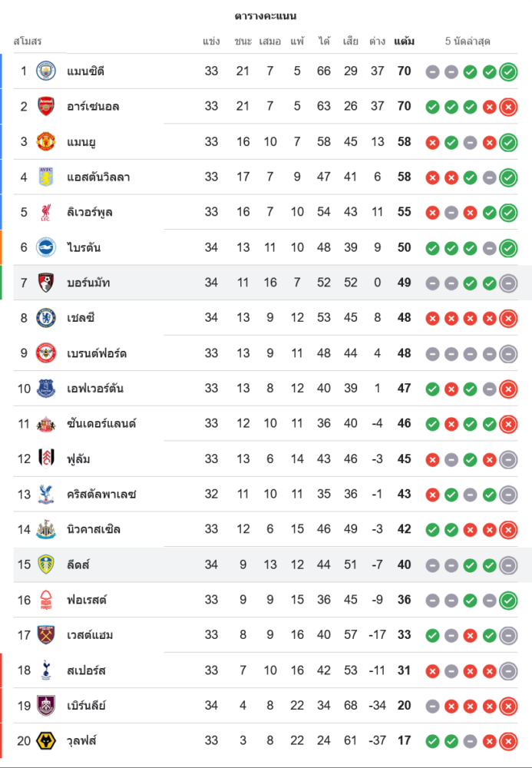Click the Liverpool club crest
Screen dimensions: 532x768
[46, 212]
